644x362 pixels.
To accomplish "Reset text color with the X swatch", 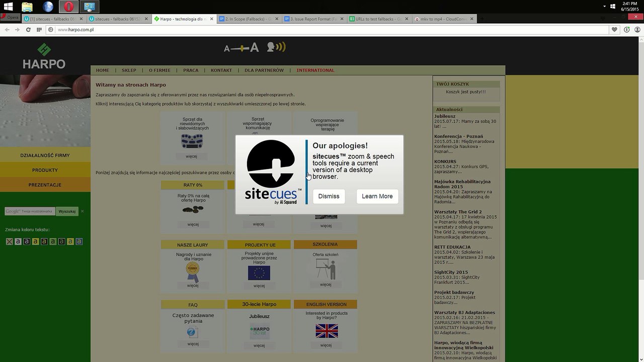I will pyautogui.click(x=9, y=241).
